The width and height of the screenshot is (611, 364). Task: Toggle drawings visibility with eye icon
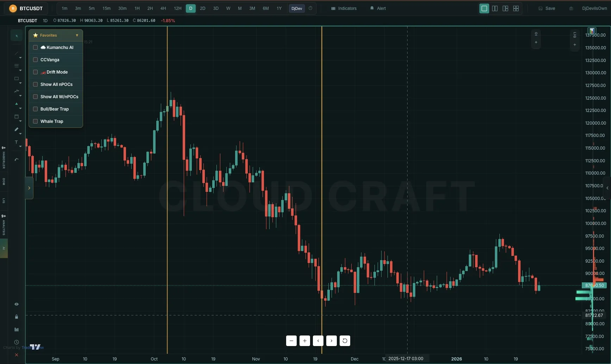pos(16,304)
